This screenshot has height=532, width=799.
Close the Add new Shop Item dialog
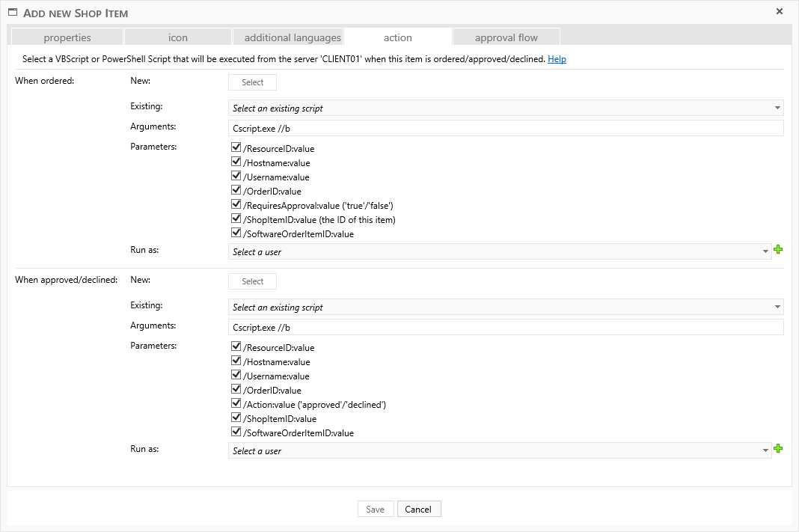[x=780, y=11]
